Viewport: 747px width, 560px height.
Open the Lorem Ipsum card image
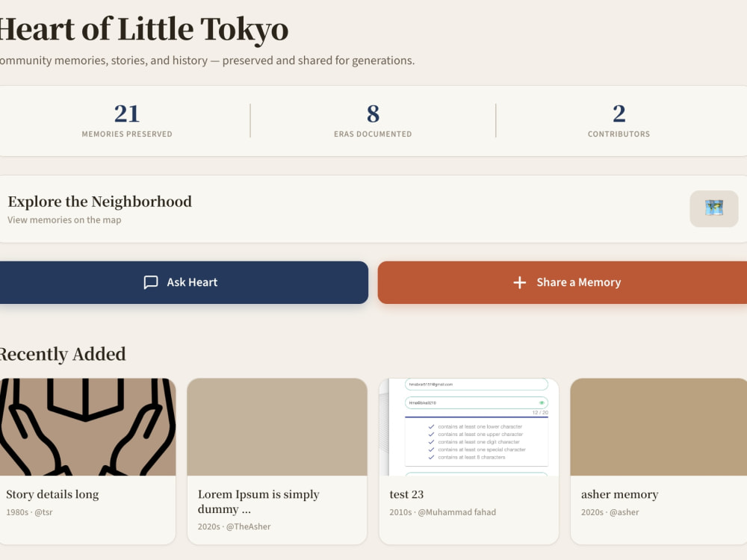point(277,426)
